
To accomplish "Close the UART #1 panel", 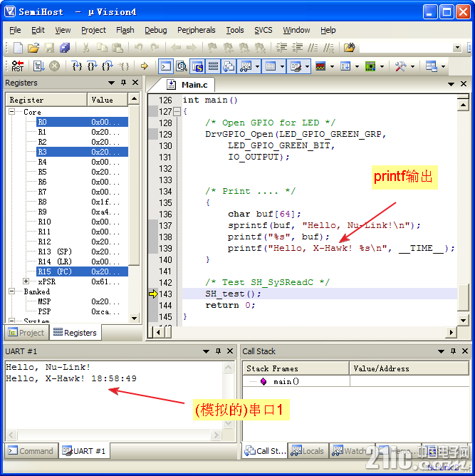I will pyautogui.click(x=230, y=351).
